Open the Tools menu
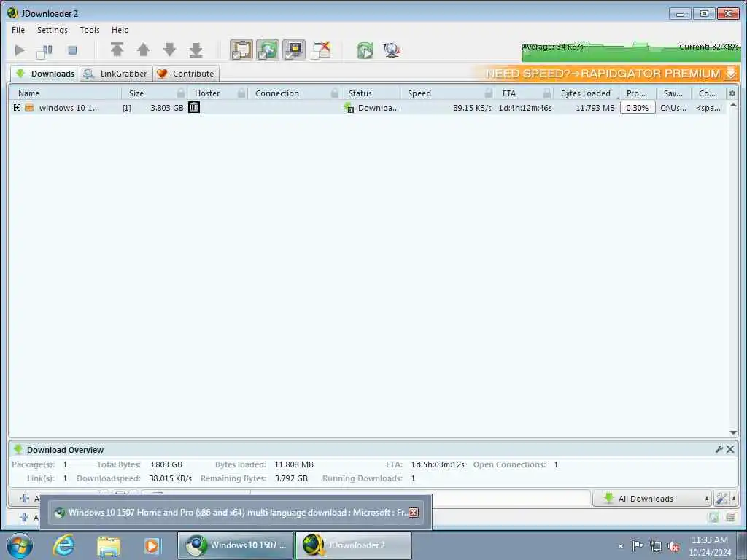The width and height of the screenshot is (747, 560). tap(90, 29)
